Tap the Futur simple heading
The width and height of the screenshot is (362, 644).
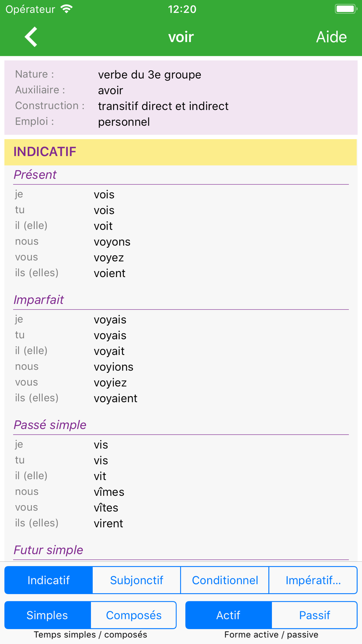[49, 550]
